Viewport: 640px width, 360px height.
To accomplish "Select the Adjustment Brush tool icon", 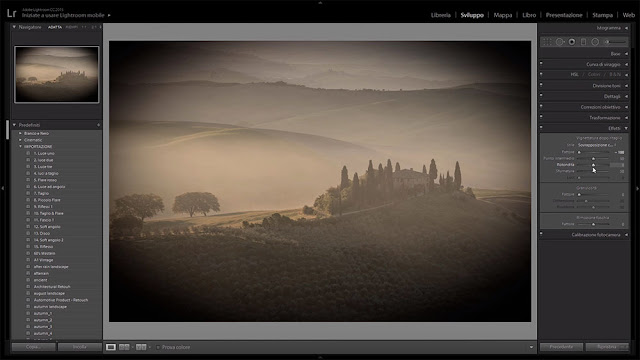I will [x=615, y=42].
